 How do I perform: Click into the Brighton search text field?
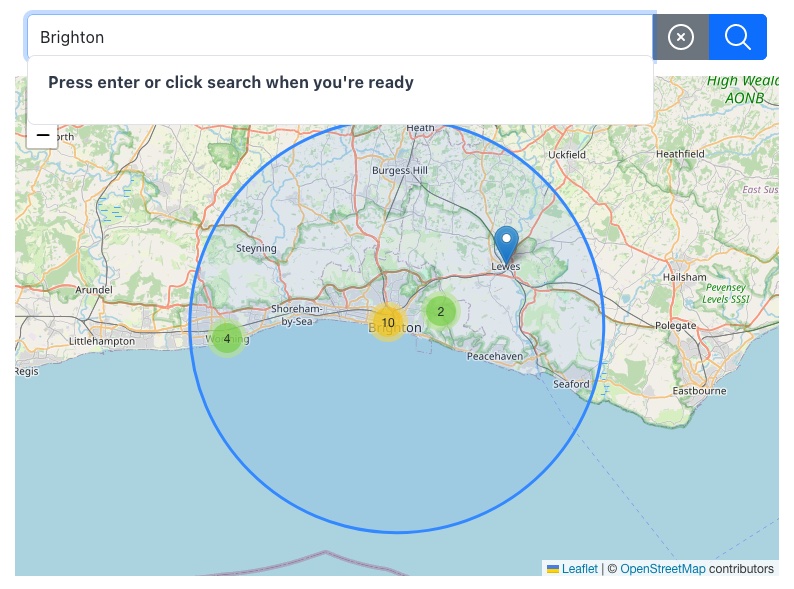tap(340, 37)
